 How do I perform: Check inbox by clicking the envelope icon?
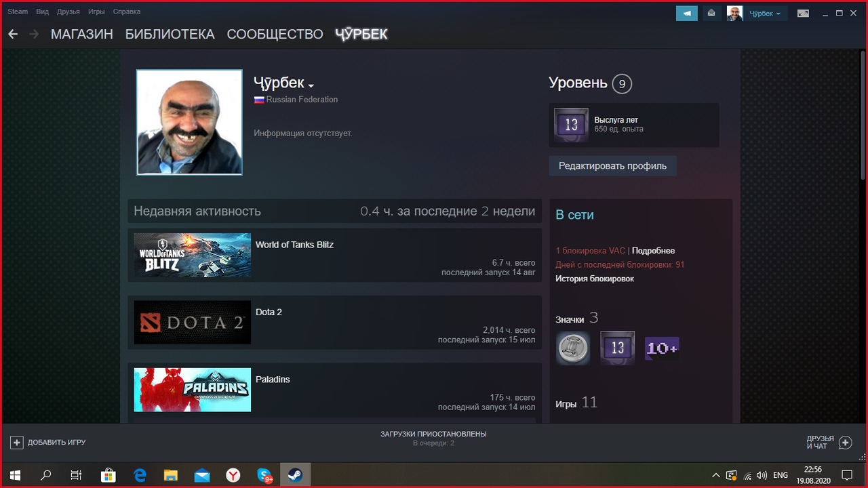pos(711,13)
